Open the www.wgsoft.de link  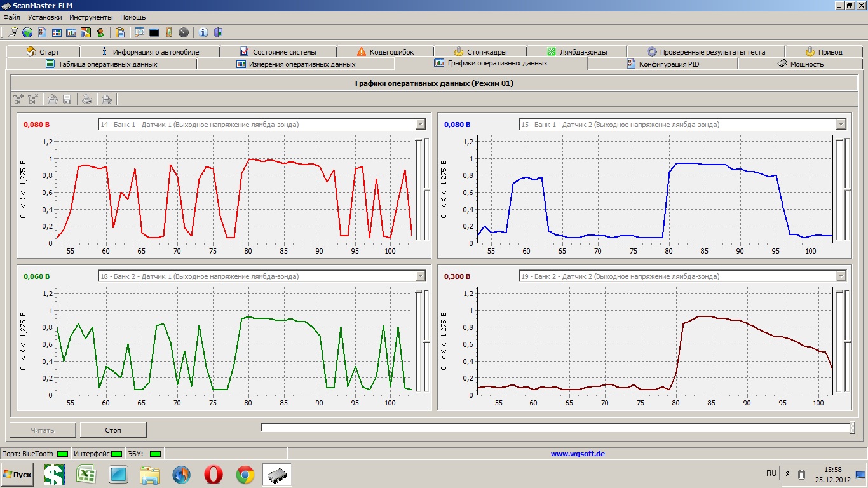(x=577, y=454)
